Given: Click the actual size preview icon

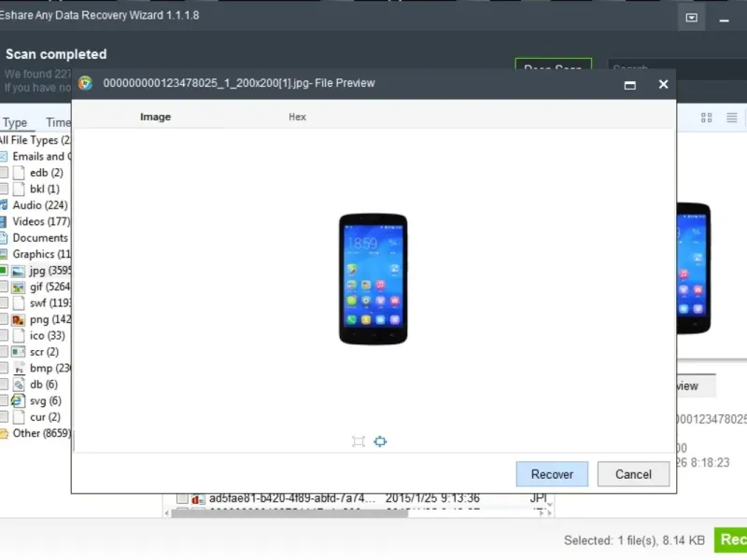Looking at the screenshot, I should pyautogui.click(x=359, y=441).
